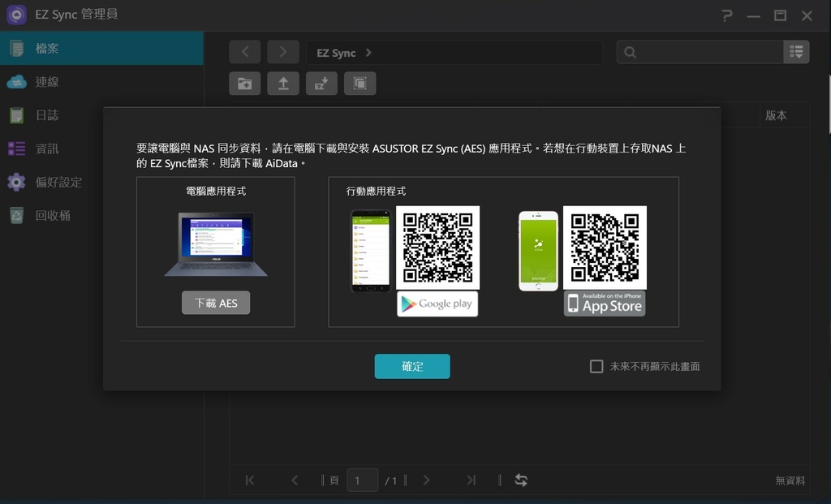Click the Google play store badge
The height and width of the screenshot is (504, 831).
click(x=437, y=304)
